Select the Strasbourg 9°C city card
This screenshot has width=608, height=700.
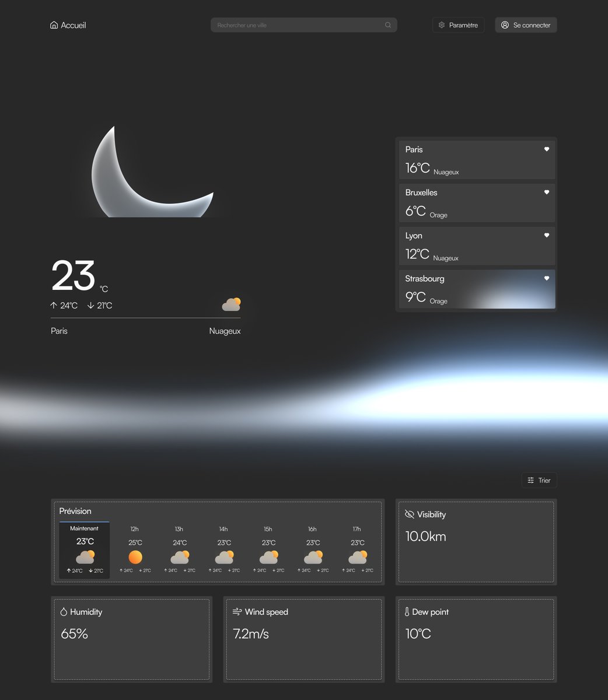coord(477,289)
